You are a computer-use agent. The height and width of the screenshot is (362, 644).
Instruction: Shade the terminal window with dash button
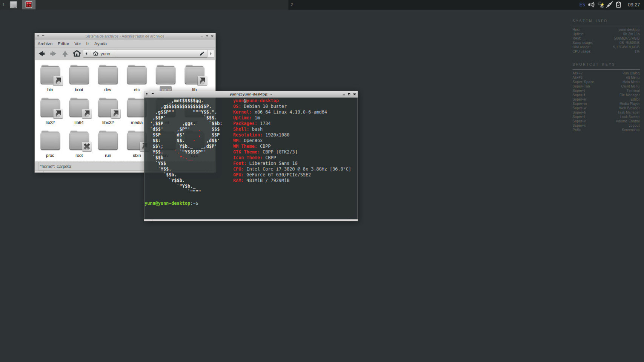[x=152, y=94]
